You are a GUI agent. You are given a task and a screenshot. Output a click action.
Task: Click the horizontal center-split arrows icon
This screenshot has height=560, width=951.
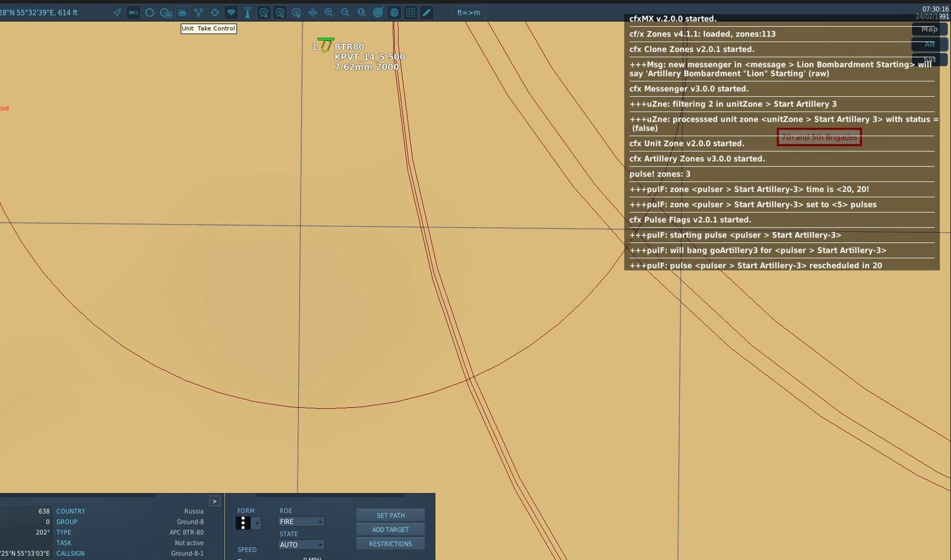[313, 13]
